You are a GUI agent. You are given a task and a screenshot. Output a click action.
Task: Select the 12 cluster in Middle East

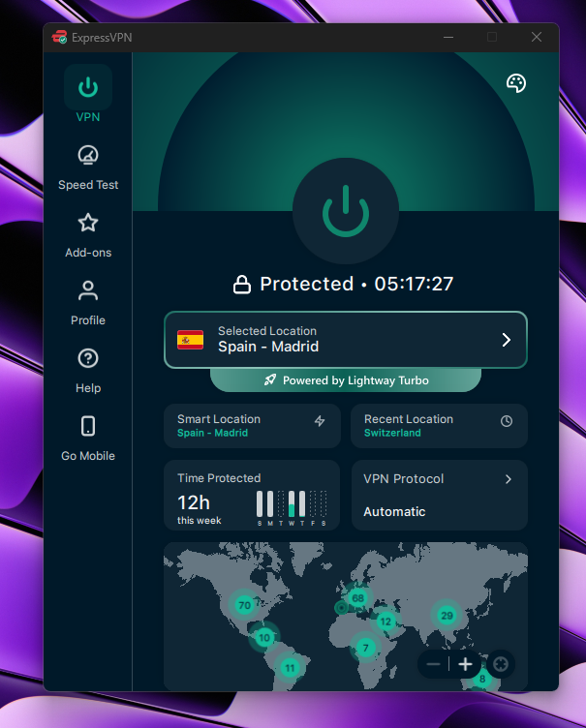pos(386,622)
